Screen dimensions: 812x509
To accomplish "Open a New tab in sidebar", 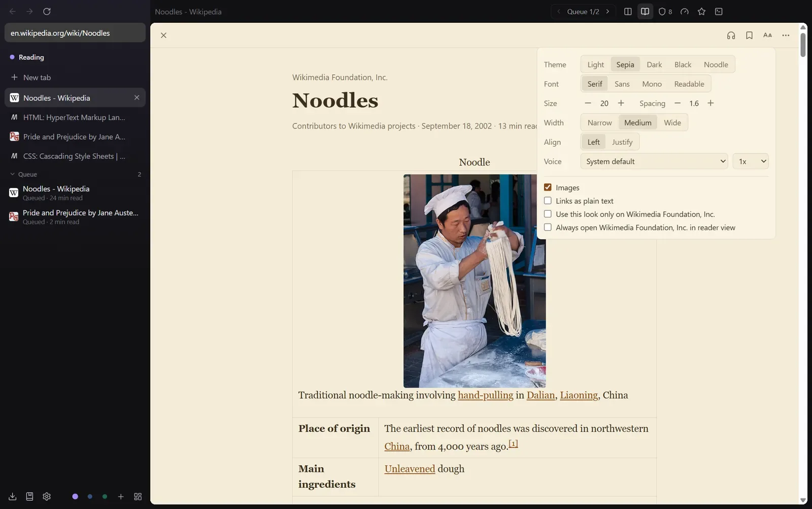I will tap(75, 77).
